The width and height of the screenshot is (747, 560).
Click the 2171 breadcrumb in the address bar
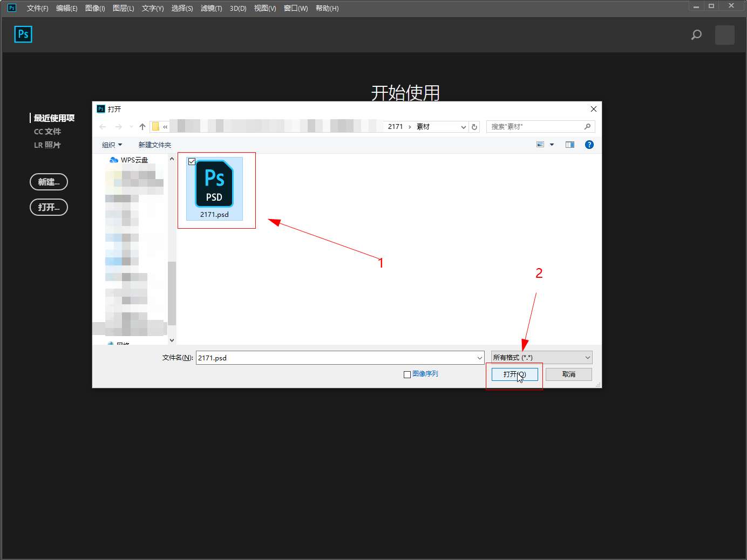[395, 127]
